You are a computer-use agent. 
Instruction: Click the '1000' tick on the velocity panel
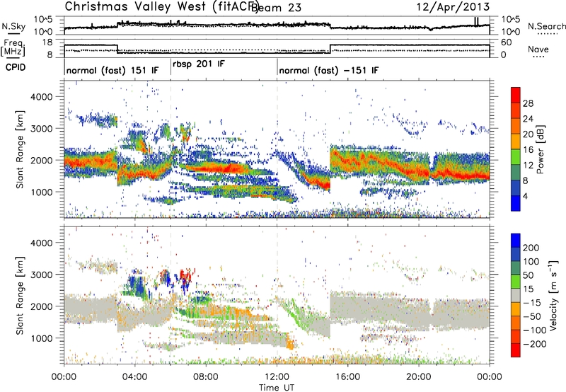pos(41,338)
